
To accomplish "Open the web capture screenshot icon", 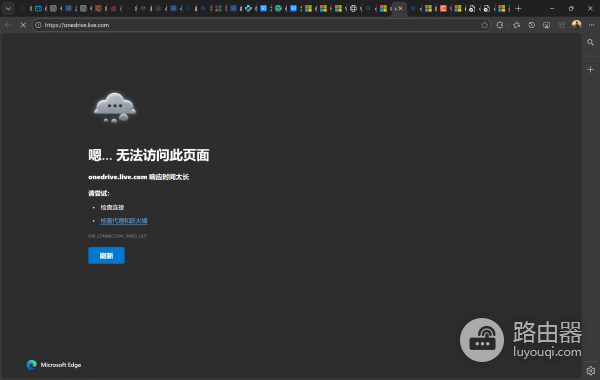I will point(546,25).
